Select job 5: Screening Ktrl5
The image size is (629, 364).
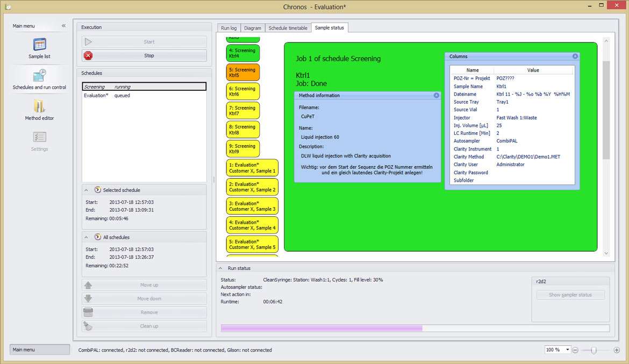[242, 72]
